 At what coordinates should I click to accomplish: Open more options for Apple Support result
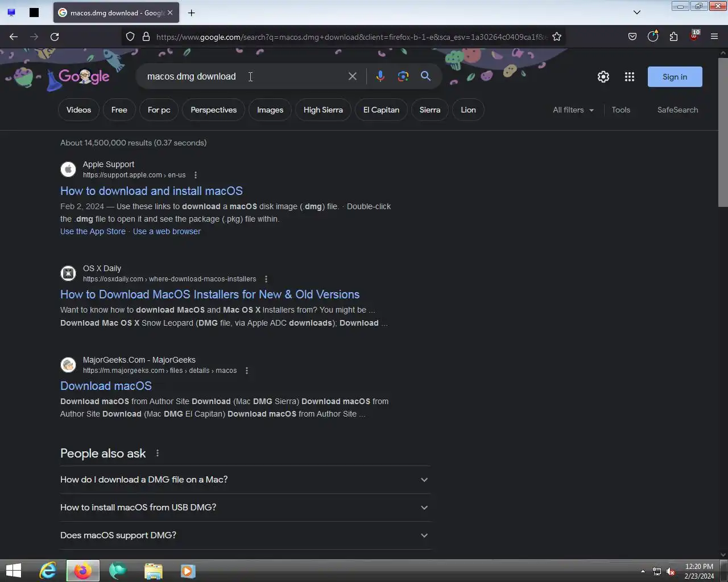(196, 175)
